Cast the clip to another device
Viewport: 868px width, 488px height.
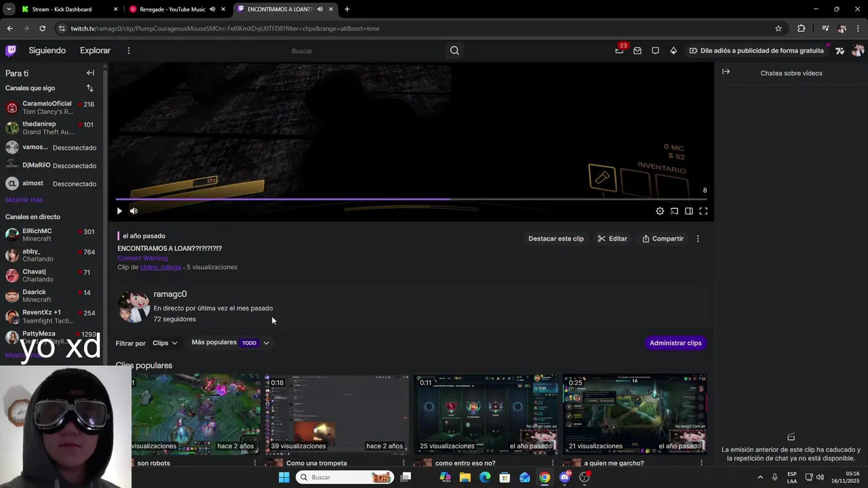coord(674,211)
